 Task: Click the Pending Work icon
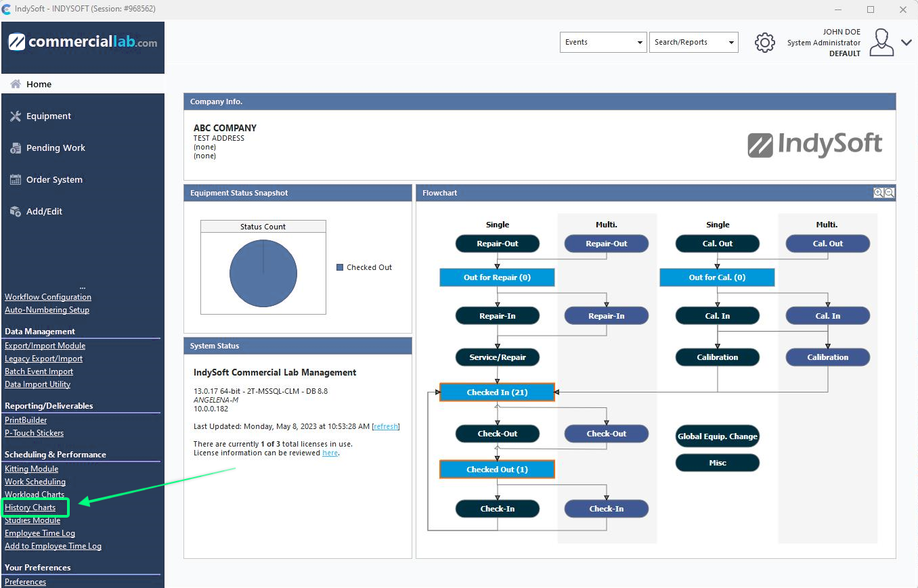click(x=16, y=148)
